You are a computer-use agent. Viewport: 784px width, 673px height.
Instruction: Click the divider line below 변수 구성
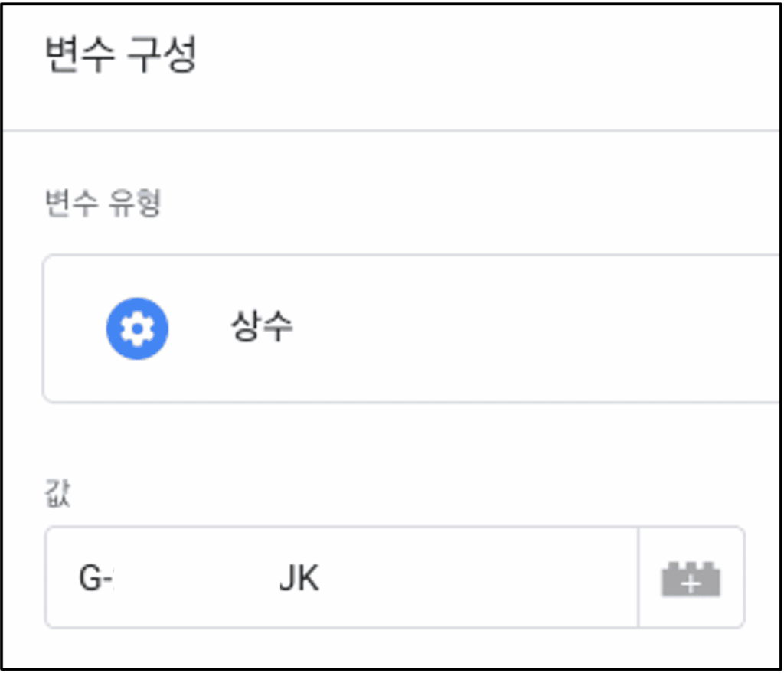coord(391,130)
